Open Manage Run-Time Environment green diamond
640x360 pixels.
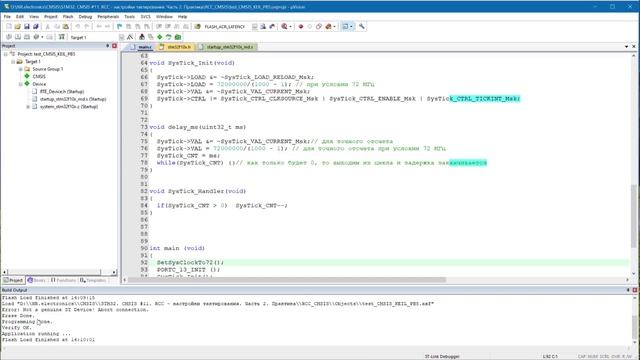point(160,37)
